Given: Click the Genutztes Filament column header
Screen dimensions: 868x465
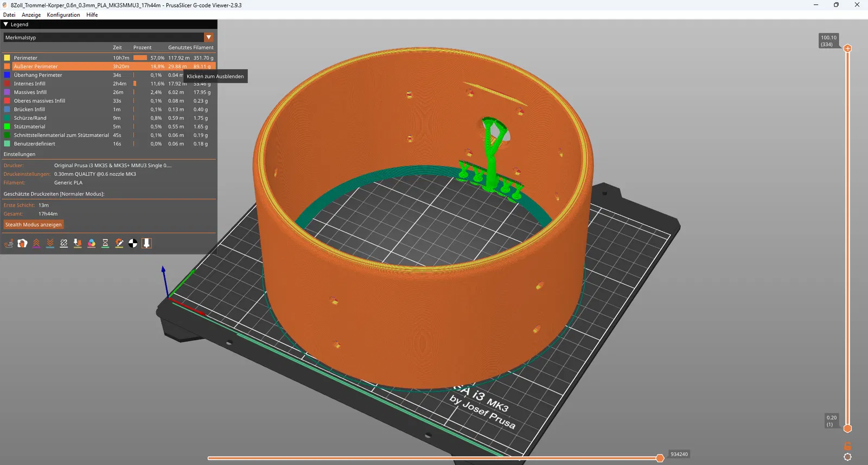Looking at the screenshot, I should click(x=191, y=48).
